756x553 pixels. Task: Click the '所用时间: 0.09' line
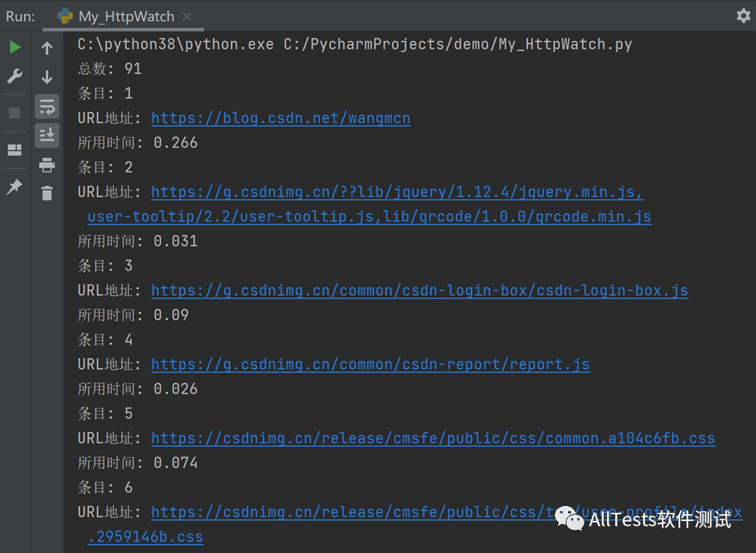click(133, 315)
